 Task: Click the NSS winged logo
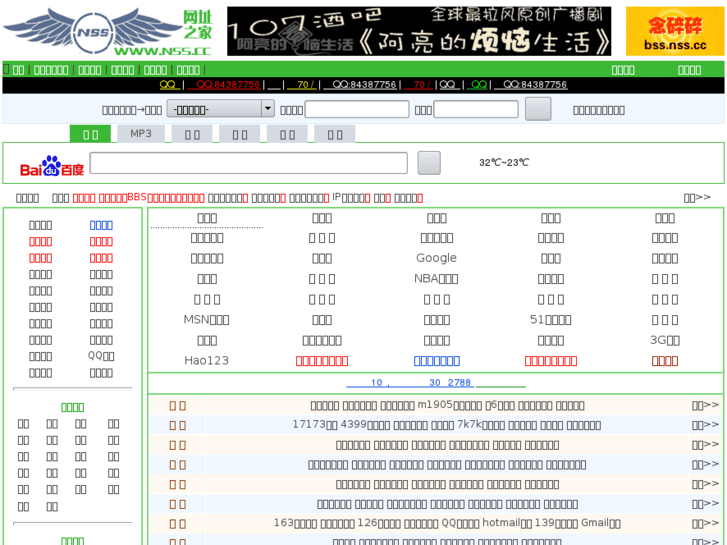click(108, 32)
